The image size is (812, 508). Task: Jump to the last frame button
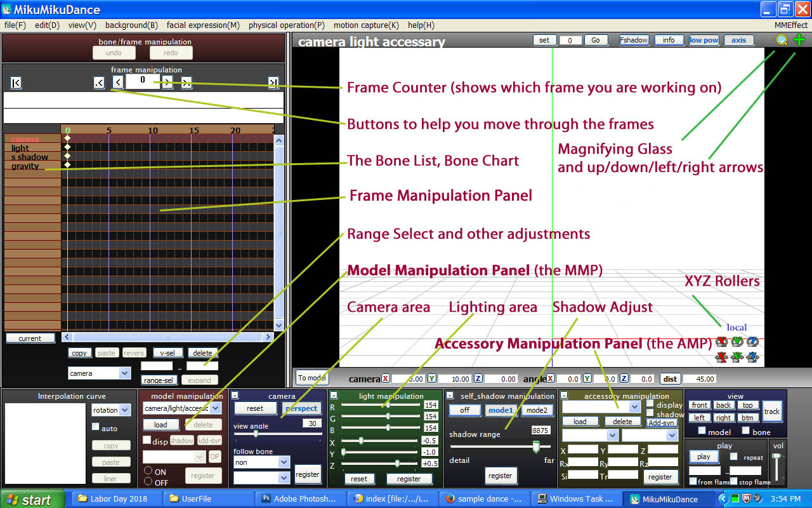[x=273, y=82]
